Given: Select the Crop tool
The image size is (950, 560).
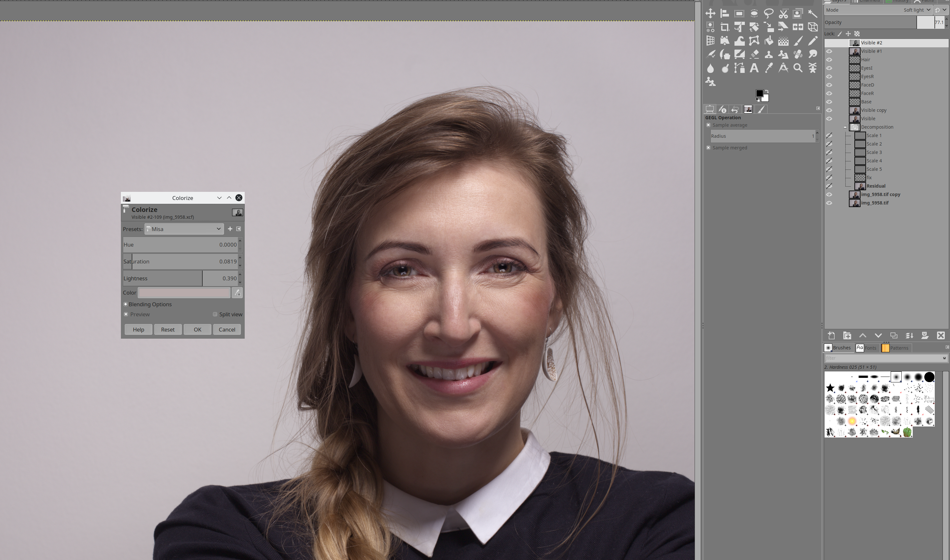Looking at the screenshot, I should click(724, 27).
